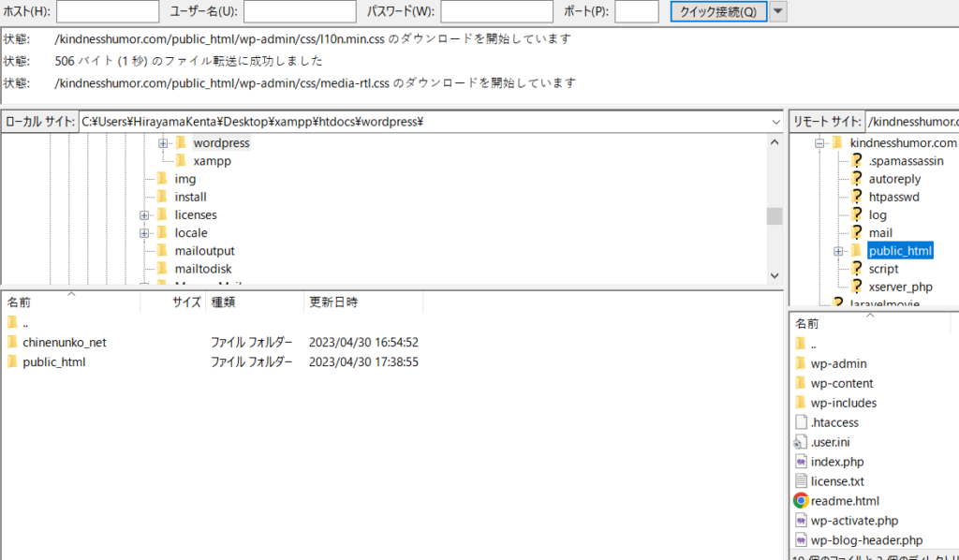This screenshot has height=560, width=959.
Task: Select log in remote tree
Action: pos(877,214)
